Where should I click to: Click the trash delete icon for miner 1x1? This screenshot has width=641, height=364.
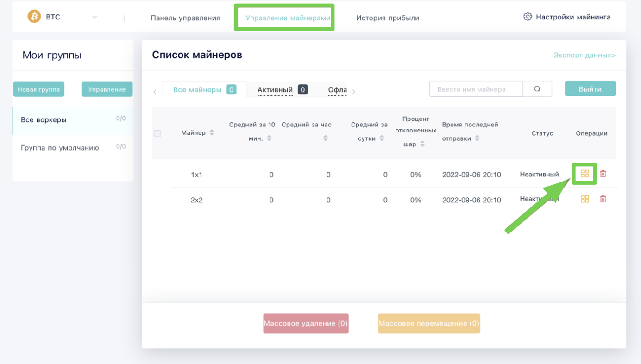(x=603, y=174)
